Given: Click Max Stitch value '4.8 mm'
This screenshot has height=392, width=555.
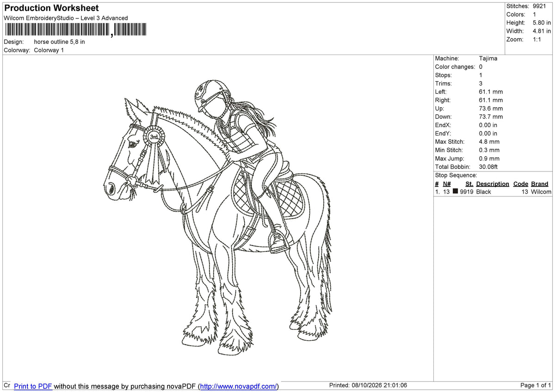Looking at the screenshot, I should 489,141.
